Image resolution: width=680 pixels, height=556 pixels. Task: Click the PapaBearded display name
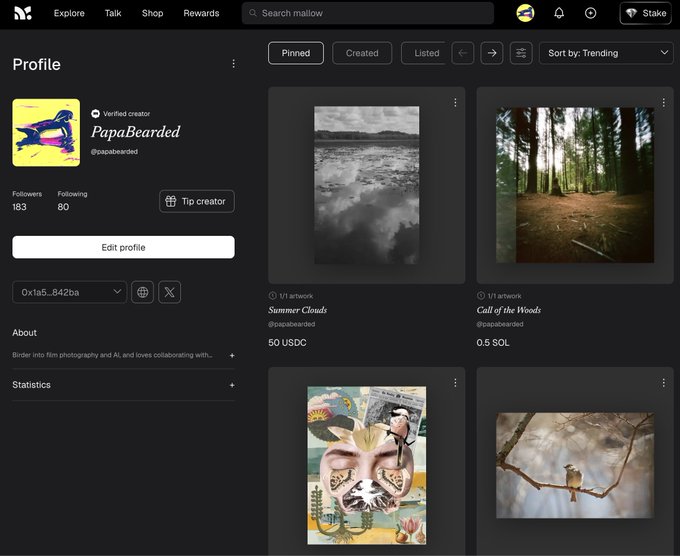135,132
